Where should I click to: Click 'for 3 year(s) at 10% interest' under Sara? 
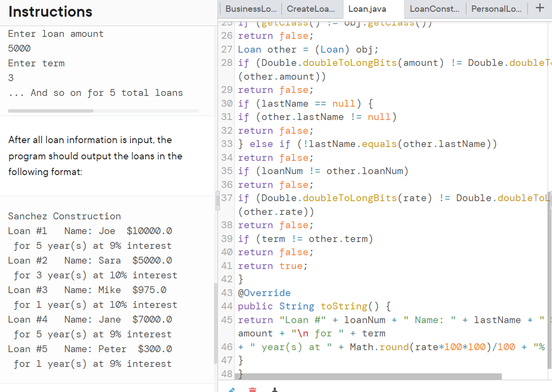click(x=95, y=275)
